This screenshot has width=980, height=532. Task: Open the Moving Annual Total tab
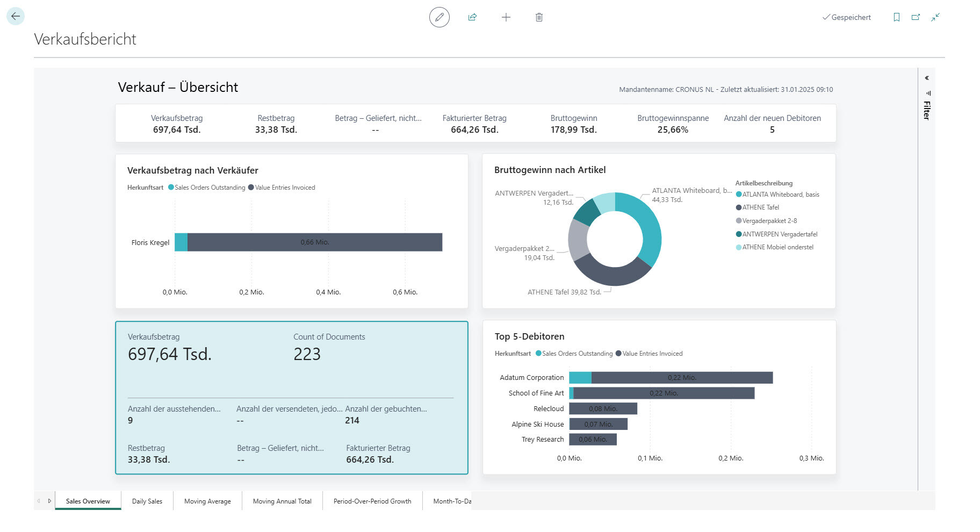pyautogui.click(x=282, y=501)
